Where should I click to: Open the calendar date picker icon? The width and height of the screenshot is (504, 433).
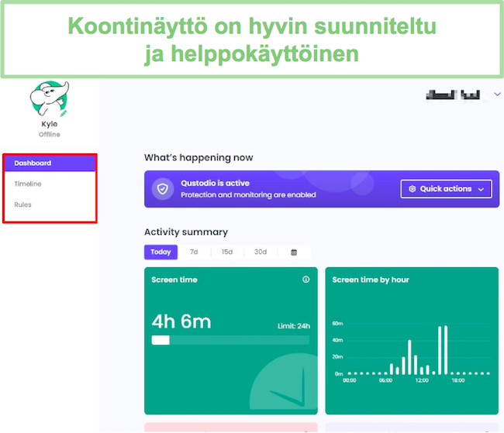(x=294, y=253)
